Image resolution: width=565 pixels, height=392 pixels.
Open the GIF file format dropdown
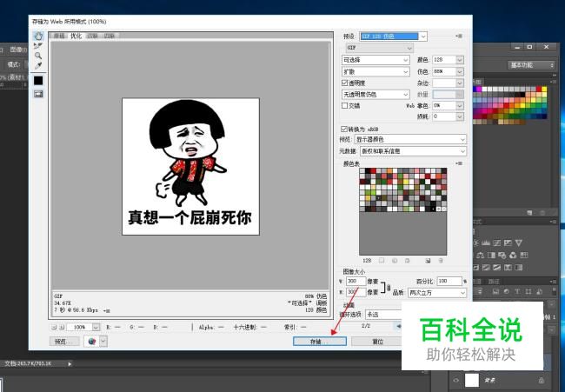click(x=380, y=48)
